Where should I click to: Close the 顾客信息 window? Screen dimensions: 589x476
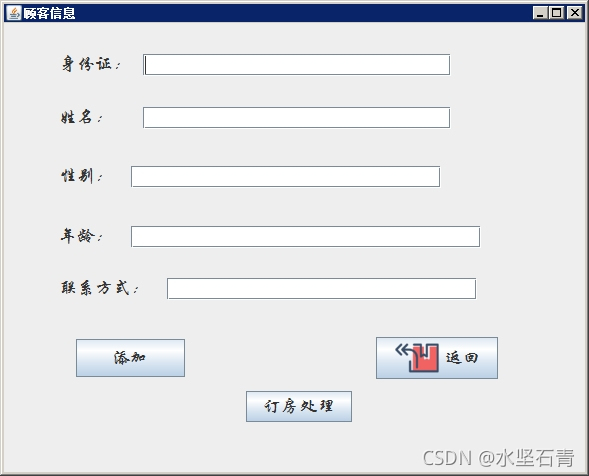[574, 13]
